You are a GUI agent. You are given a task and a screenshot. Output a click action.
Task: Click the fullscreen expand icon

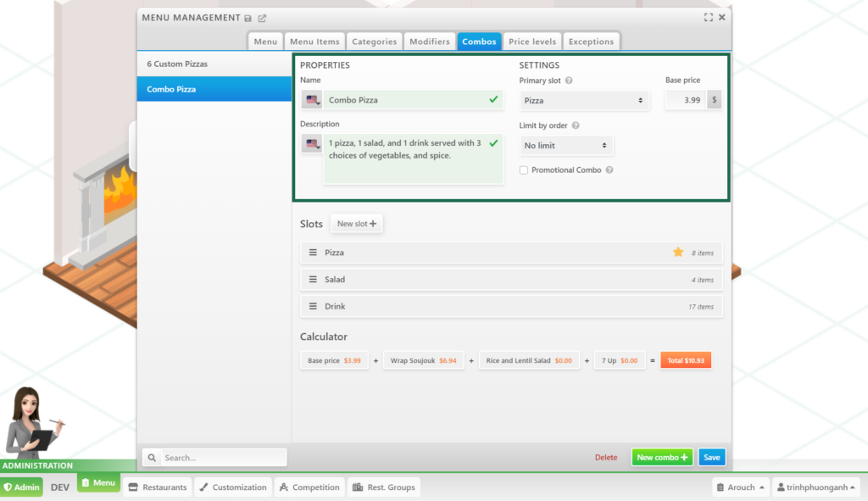709,17
